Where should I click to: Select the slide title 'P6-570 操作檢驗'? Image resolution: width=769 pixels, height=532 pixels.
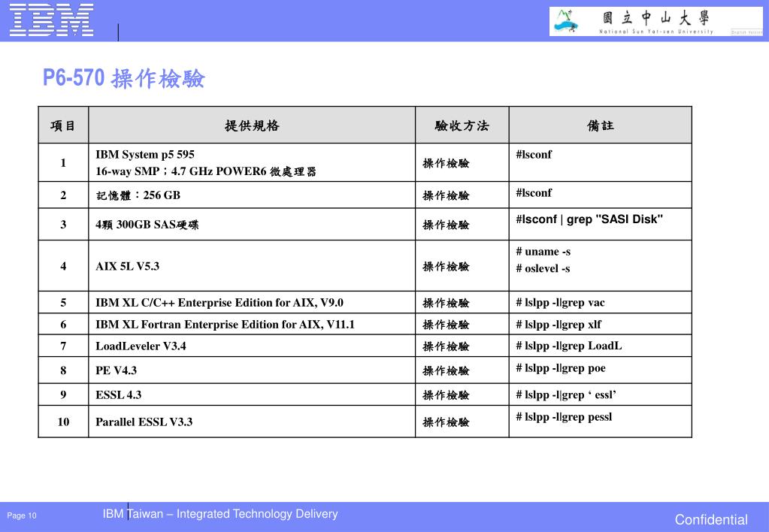click(123, 78)
